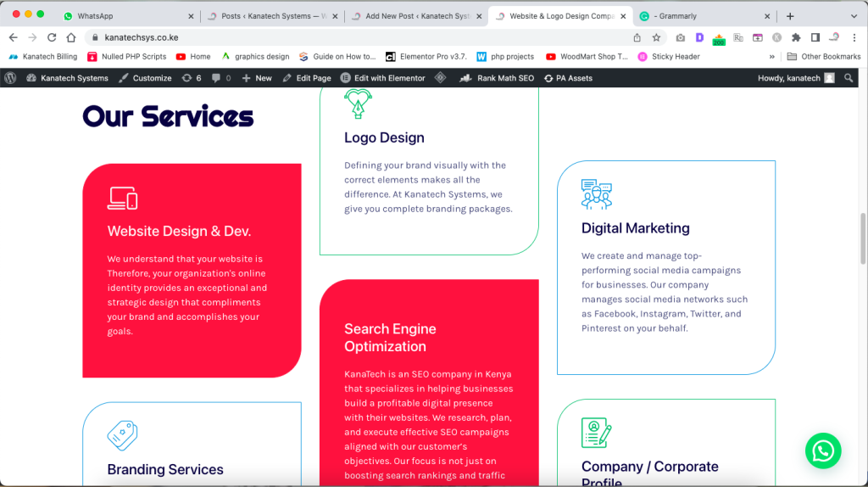Screen dimensions: 868x487
Task: Click the browser reload button
Action: [x=52, y=37]
